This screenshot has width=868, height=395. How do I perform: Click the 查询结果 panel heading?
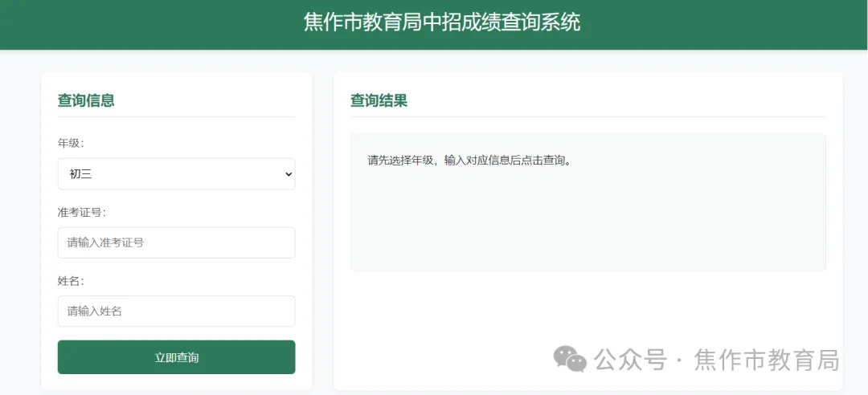tap(379, 100)
